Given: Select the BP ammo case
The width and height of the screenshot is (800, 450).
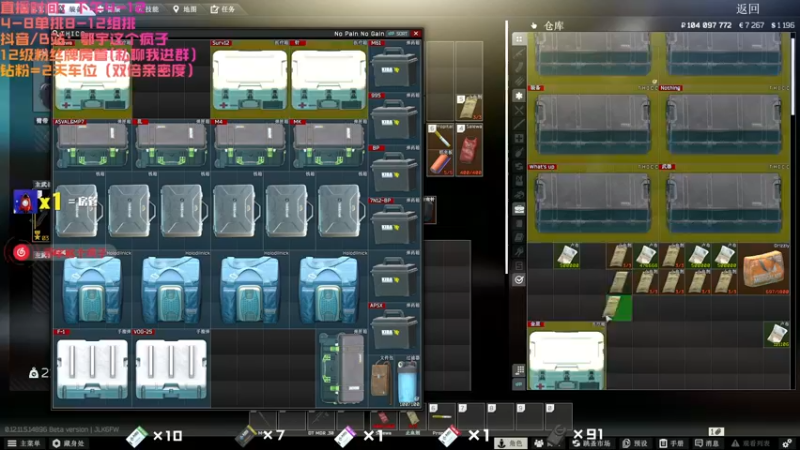Looking at the screenshot, I should coord(394,171).
